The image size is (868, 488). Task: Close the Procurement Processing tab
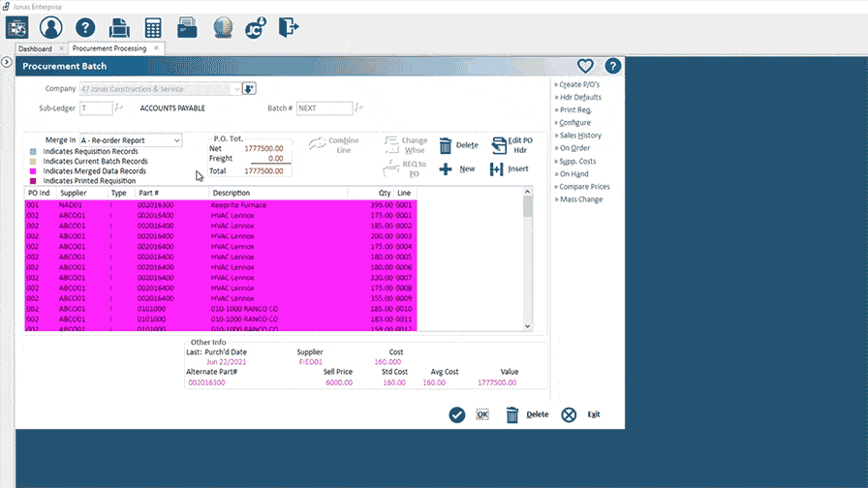coord(156,48)
